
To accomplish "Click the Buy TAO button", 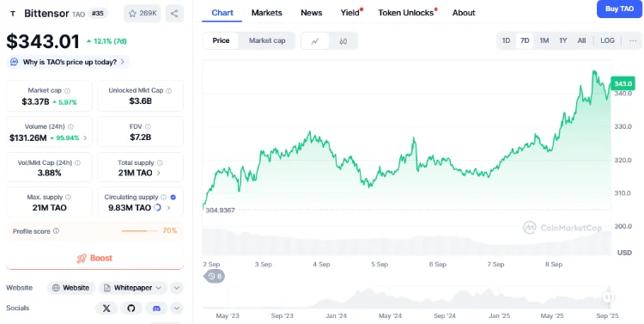I will (619, 9).
